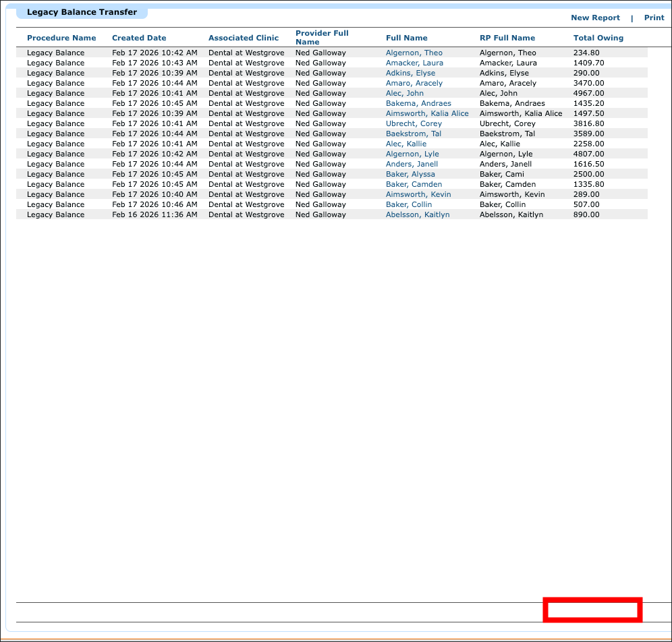Sort by Provider Full Name header
672x642 pixels.
pyautogui.click(x=322, y=38)
